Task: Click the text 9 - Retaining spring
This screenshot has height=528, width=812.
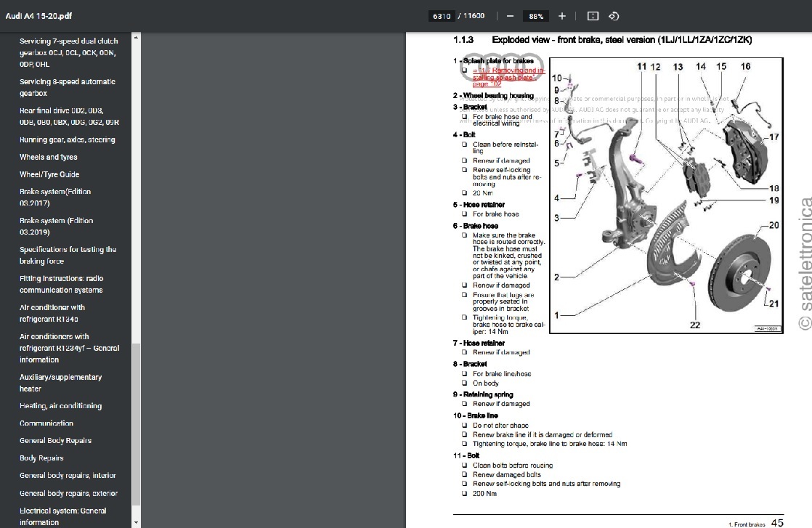Action: click(x=483, y=394)
